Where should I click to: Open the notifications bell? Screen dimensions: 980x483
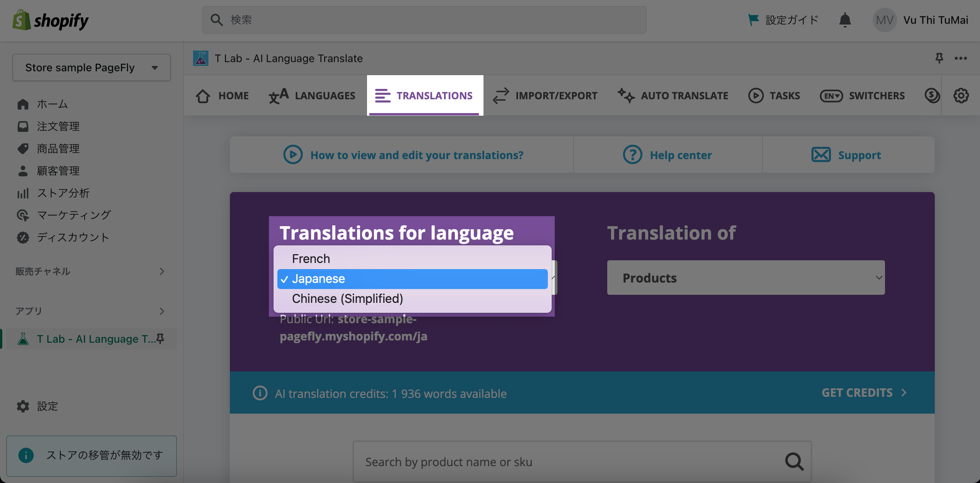(845, 20)
